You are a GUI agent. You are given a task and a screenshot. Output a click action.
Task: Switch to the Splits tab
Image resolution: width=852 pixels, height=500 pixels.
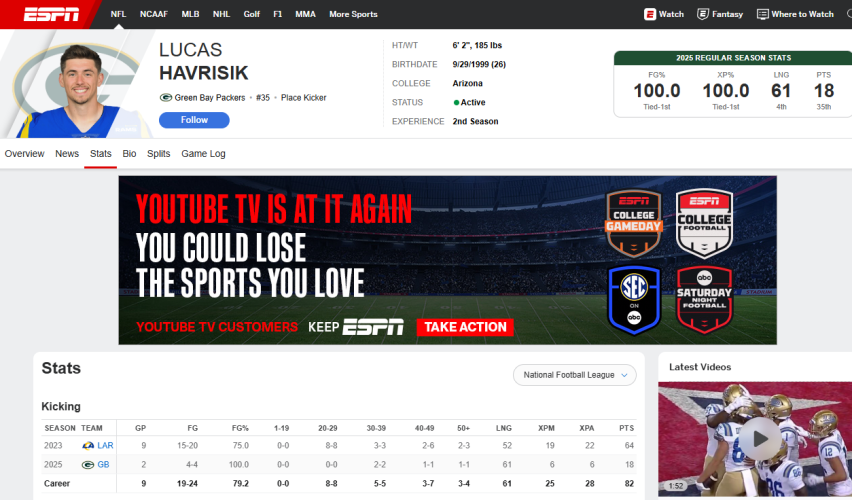(158, 154)
